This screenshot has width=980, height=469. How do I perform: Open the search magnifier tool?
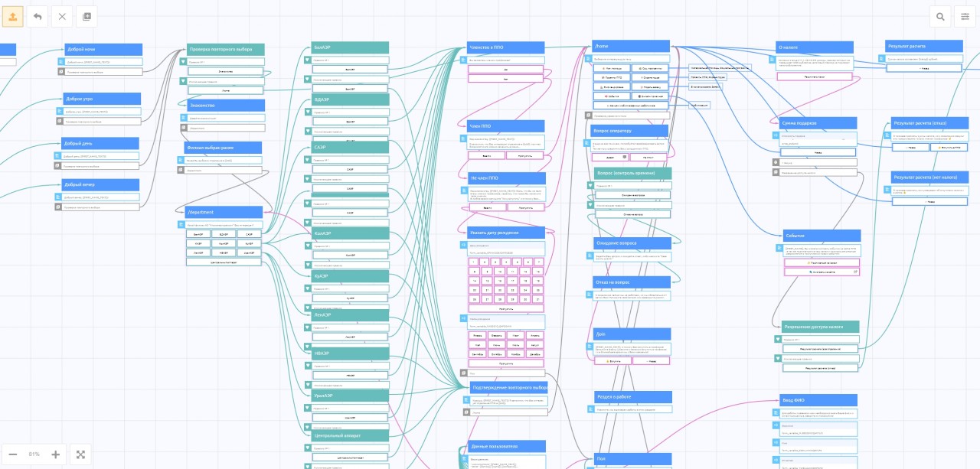tap(940, 16)
